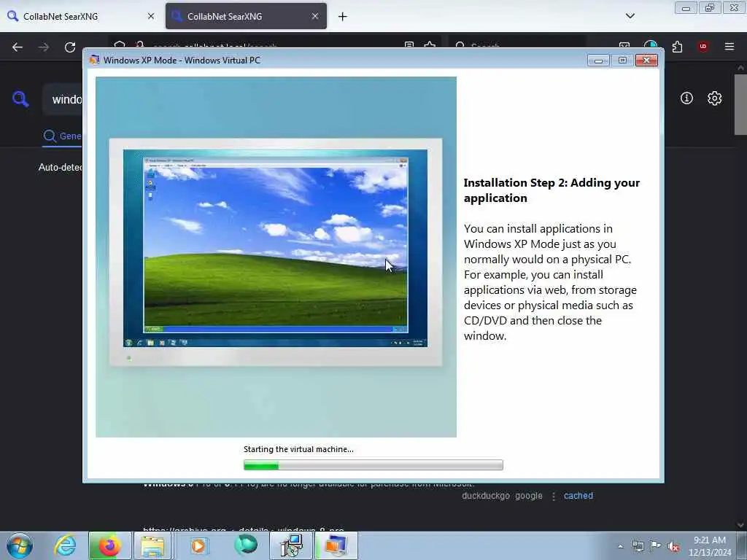The image size is (747, 560).
Task: Open the cached result link
Action: (578, 496)
